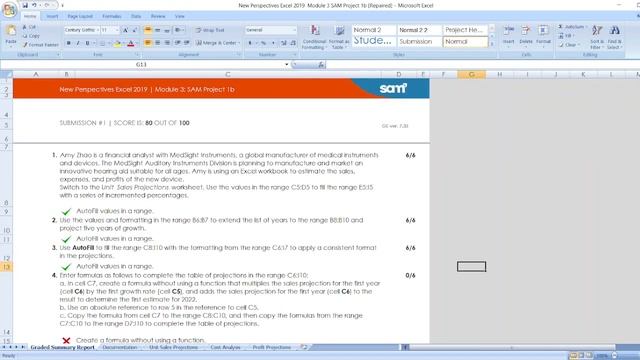Apply the Normal 2 cell style

(x=374, y=30)
